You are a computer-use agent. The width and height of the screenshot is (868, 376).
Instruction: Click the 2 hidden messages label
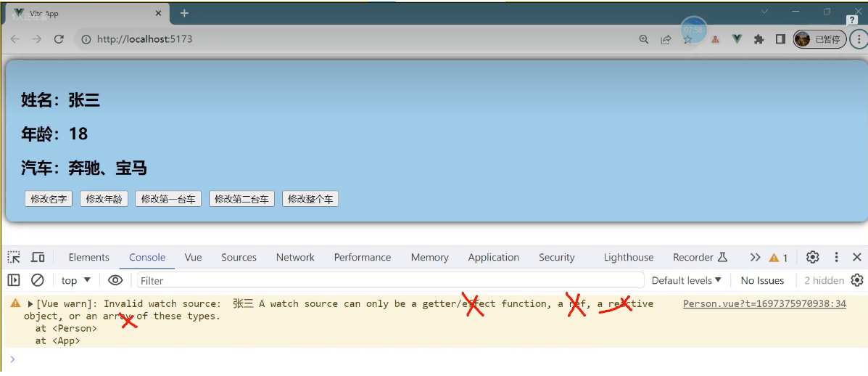tap(824, 281)
